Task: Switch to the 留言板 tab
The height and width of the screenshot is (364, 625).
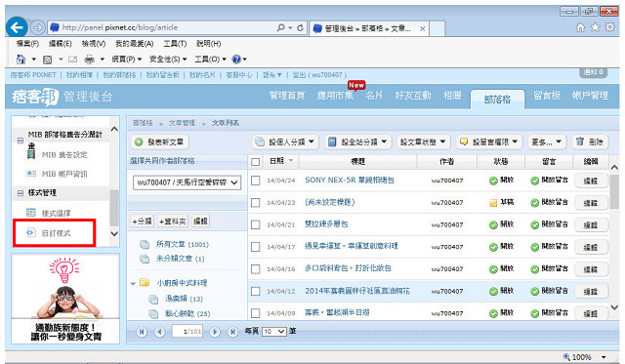Action: pos(547,96)
